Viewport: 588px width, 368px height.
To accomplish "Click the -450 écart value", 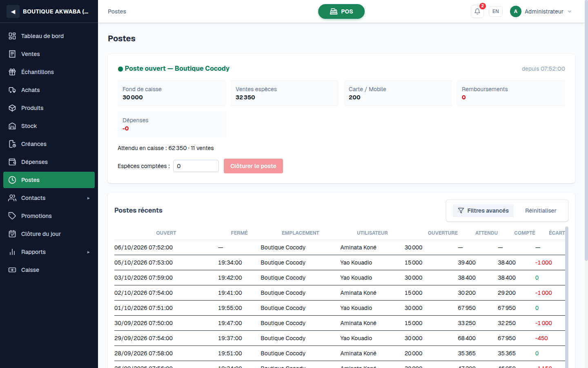I will pos(541,338).
